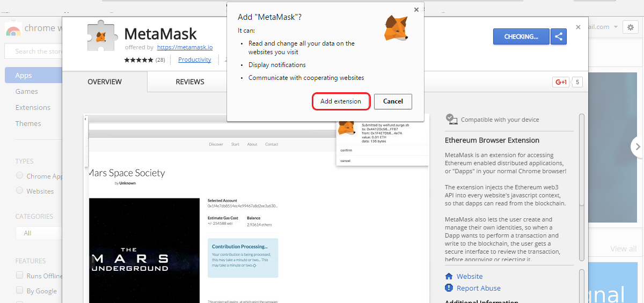
Task: Click the MetaMask puzzle-piece extension icon
Action: (x=103, y=36)
